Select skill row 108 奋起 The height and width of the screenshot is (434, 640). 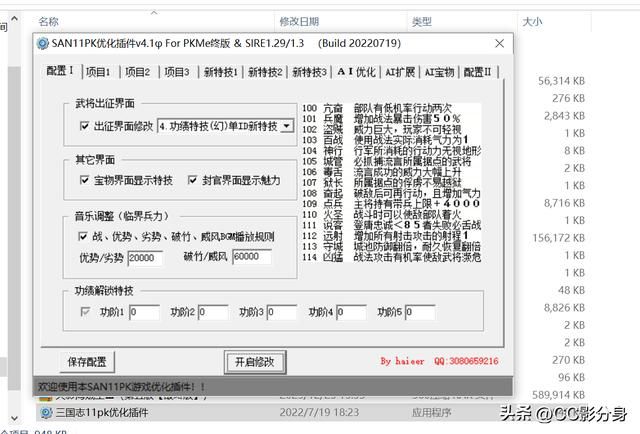[x=391, y=193]
